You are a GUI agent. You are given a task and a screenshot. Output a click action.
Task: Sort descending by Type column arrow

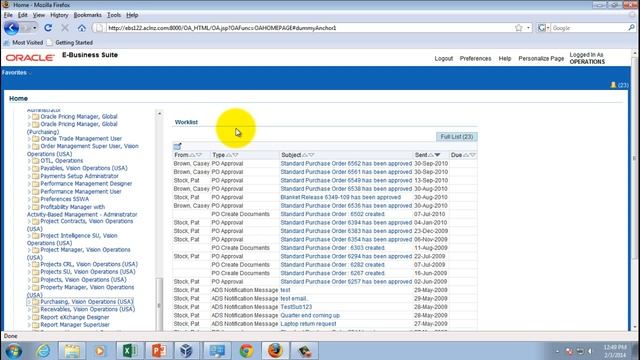coord(236,155)
